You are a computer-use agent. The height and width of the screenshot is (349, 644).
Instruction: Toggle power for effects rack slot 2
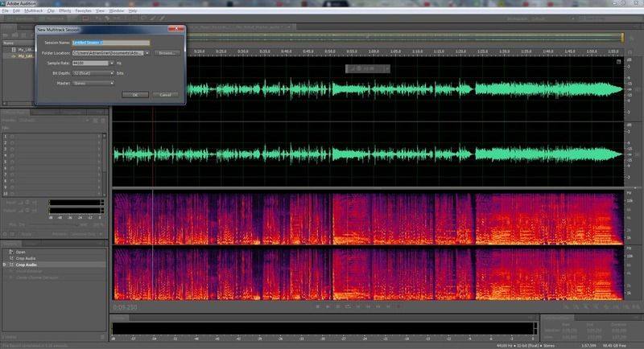(x=12, y=142)
